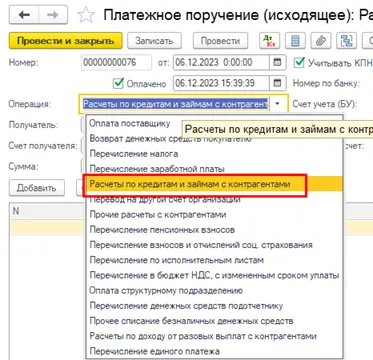The image size is (373, 360).
Task: Open calendar for document date 0:00:00
Action: coord(277,62)
